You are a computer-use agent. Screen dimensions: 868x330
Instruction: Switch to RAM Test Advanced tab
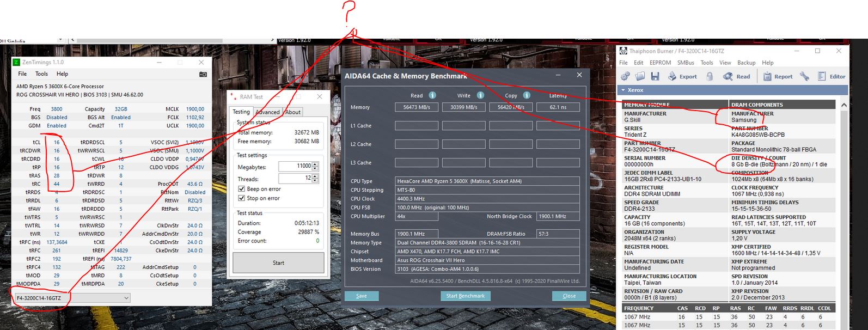267,112
